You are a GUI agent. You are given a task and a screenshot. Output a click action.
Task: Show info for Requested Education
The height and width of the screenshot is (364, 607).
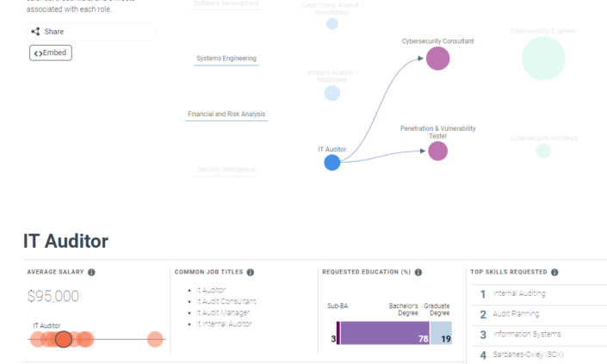418,272
